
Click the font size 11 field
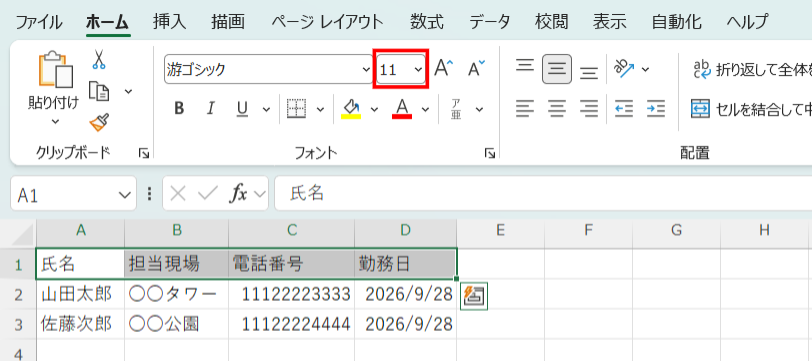tap(394, 69)
